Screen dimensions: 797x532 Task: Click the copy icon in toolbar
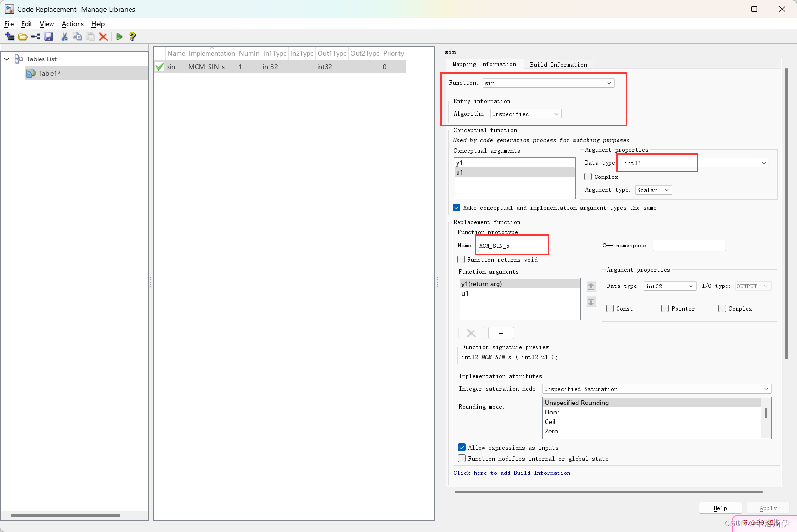pos(77,37)
